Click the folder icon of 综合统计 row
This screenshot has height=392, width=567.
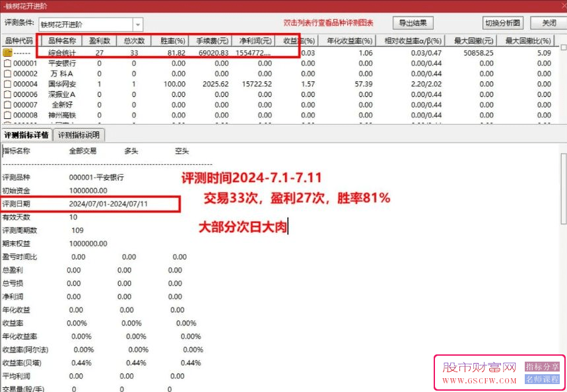pyautogui.click(x=7, y=53)
